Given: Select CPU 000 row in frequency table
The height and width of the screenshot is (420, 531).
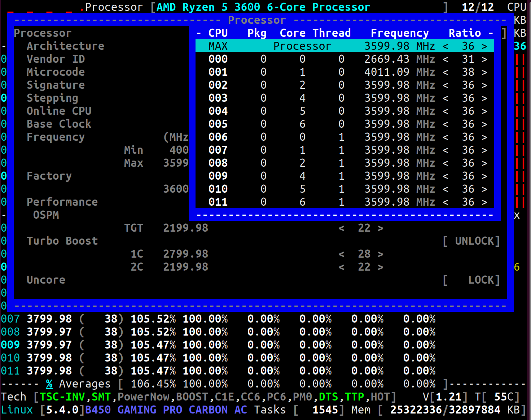Looking at the screenshot, I should pyautogui.click(x=345, y=59).
